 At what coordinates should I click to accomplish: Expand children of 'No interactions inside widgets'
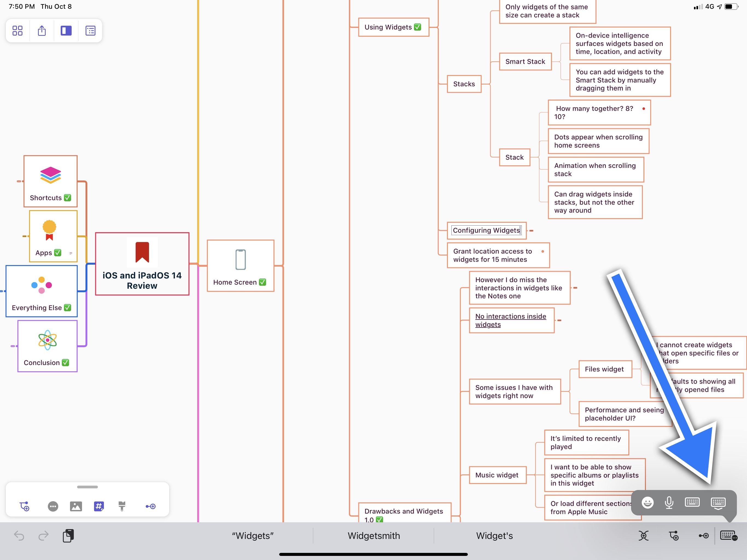click(559, 320)
